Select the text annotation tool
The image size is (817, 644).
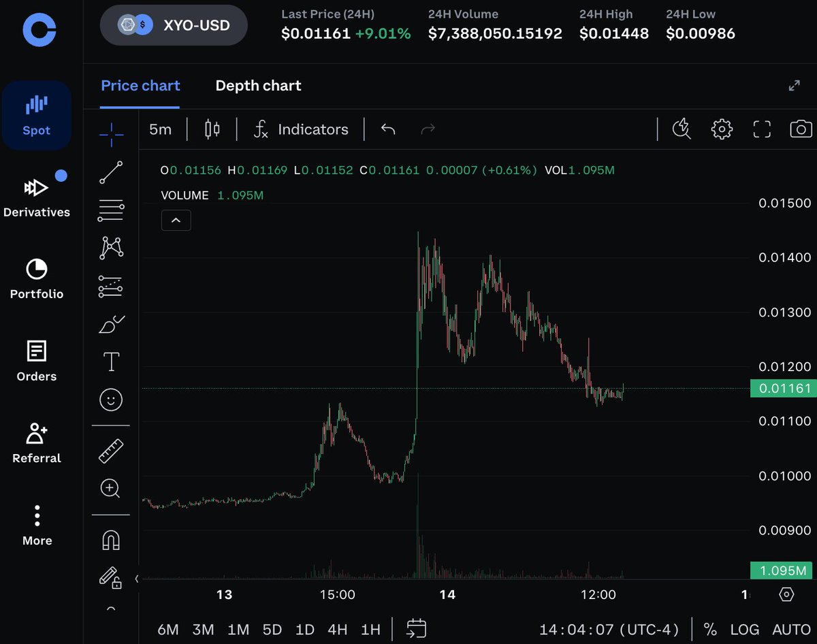111,361
